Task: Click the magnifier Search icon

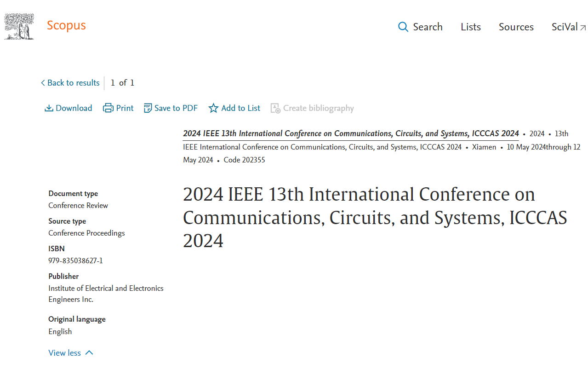Action: pos(403,27)
